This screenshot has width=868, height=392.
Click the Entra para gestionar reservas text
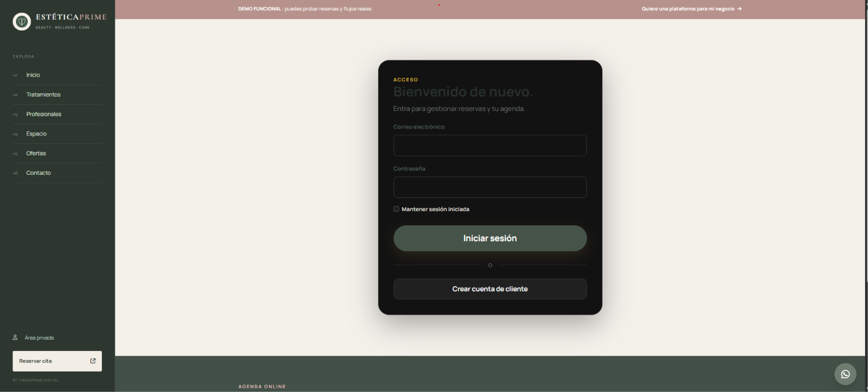pyautogui.click(x=459, y=109)
